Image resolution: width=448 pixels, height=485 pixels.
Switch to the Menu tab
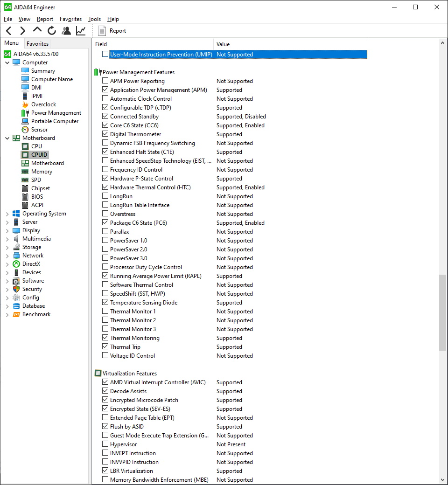click(12, 43)
